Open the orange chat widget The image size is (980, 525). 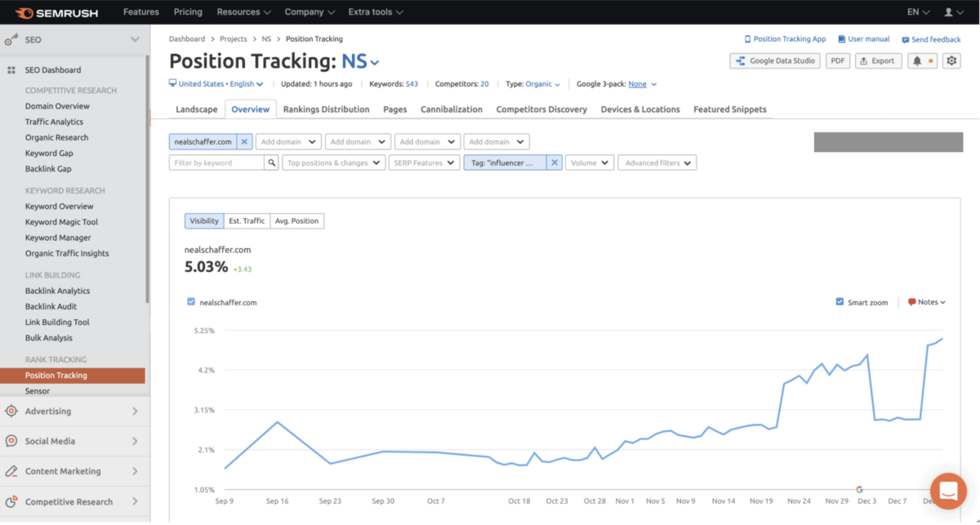(948, 491)
